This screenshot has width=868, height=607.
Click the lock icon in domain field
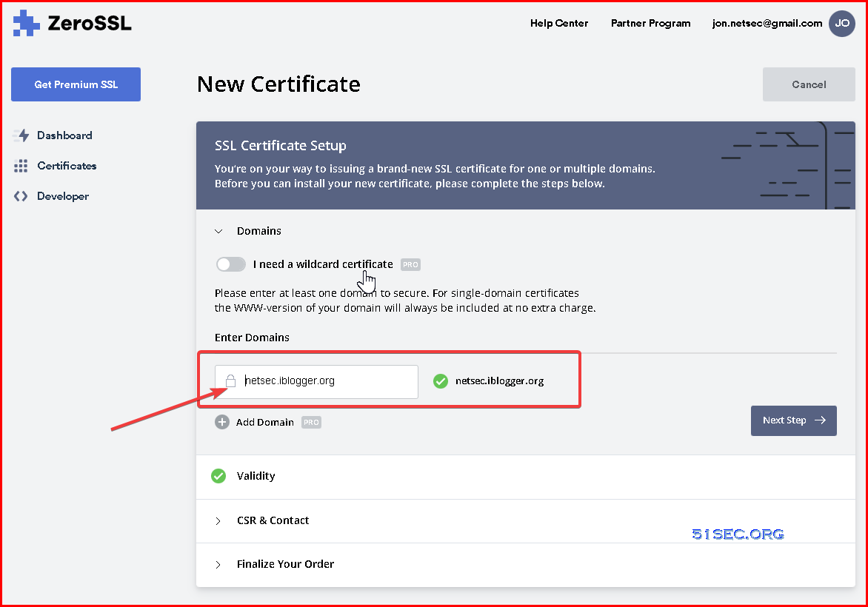[x=231, y=380]
